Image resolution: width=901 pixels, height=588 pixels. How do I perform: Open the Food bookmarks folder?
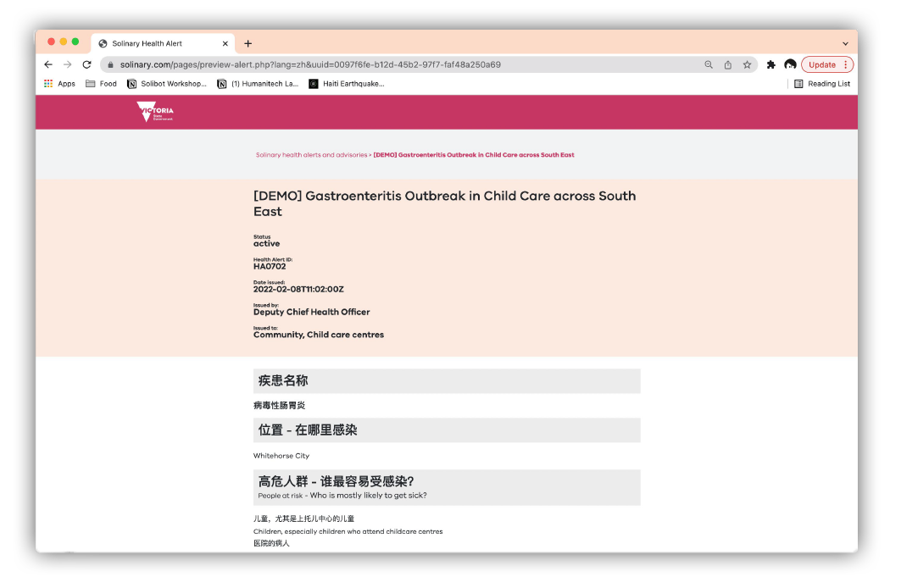click(x=101, y=83)
